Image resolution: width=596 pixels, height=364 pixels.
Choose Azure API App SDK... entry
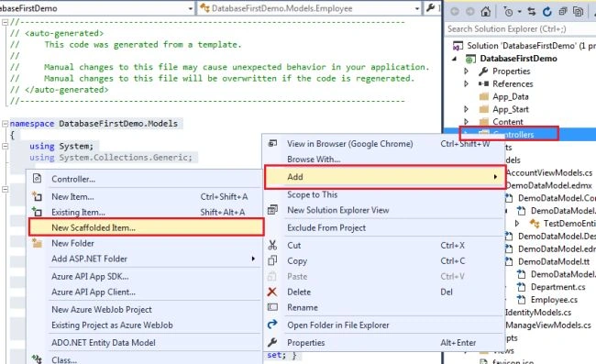[90, 276]
